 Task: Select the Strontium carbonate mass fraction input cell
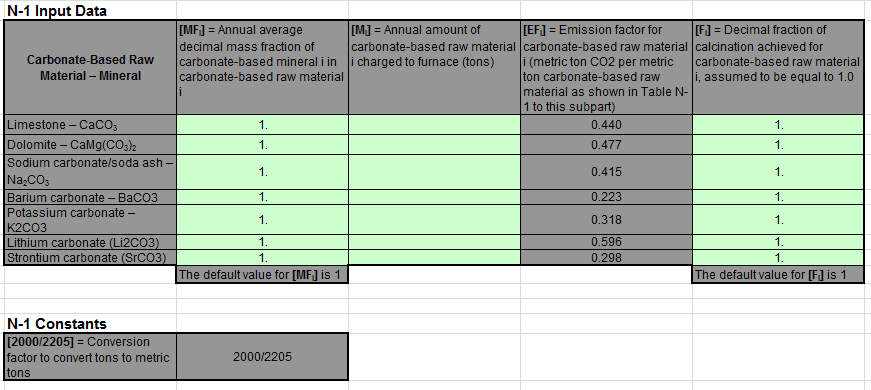pyautogui.click(x=262, y=257)
